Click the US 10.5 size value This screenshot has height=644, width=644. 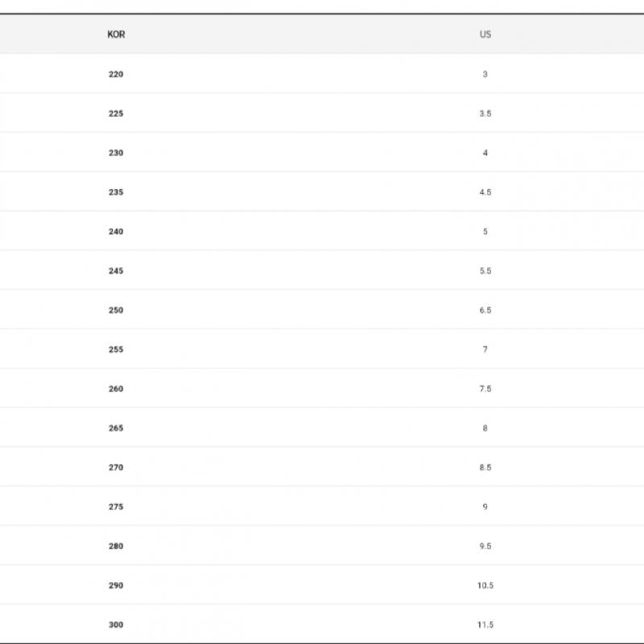click(x=485, y=586)
